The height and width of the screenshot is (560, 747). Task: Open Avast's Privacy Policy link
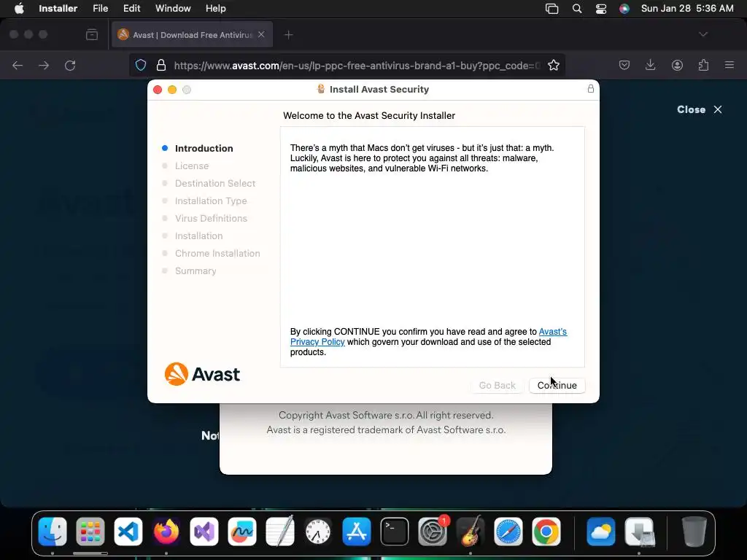pos(428,337)
